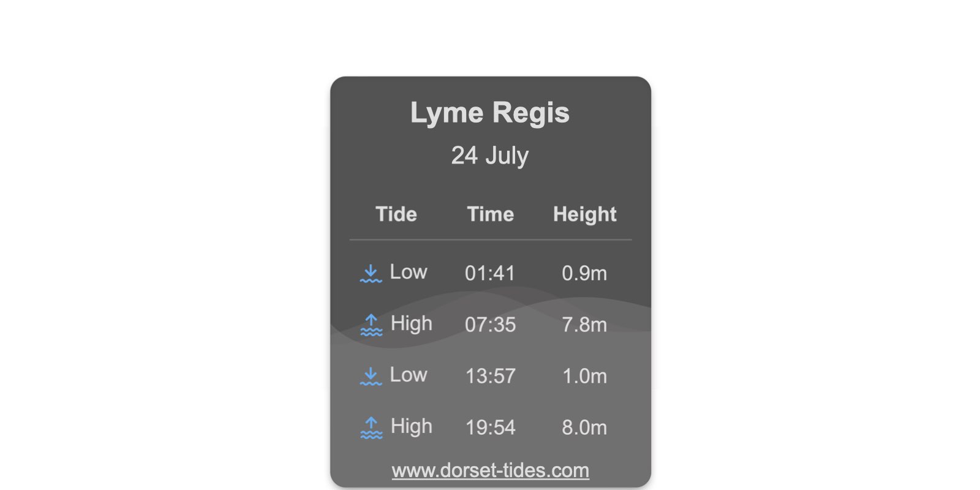Select the 19:54 high tide time
The image size is (980, 490).
pos(490,428)
